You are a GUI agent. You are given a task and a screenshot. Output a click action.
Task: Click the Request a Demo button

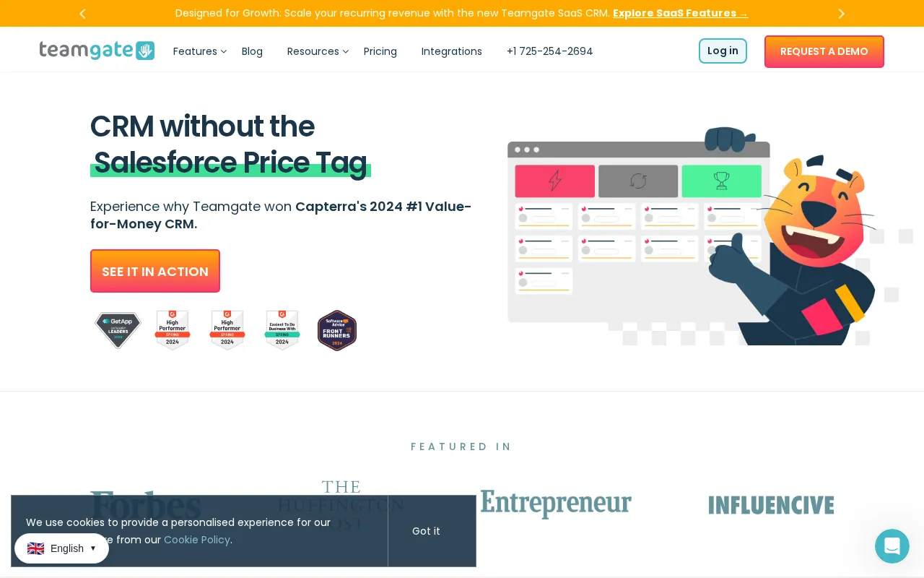824,51
